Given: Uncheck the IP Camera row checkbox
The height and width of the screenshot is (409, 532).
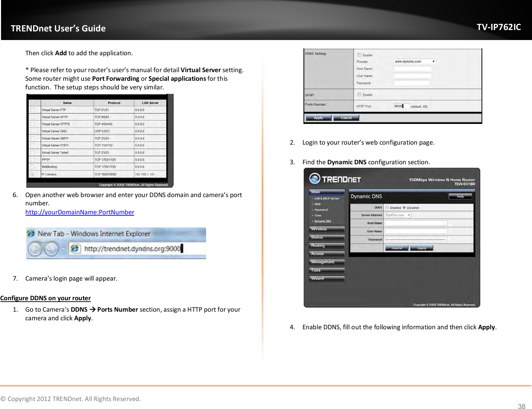Looking at the screenshot, I should click(x=32, y=174).
